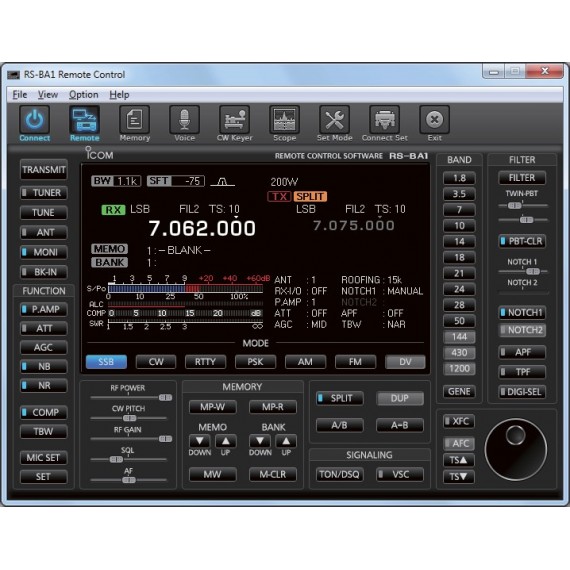Viewport: 570px width, 570px height.
Task: Select the 7 MHz band button
Action: click(x=459, y=210)
